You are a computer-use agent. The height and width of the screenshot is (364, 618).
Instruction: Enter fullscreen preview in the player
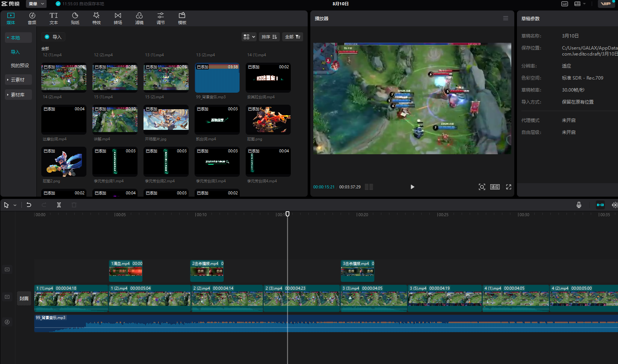click(x=508, y=187)
